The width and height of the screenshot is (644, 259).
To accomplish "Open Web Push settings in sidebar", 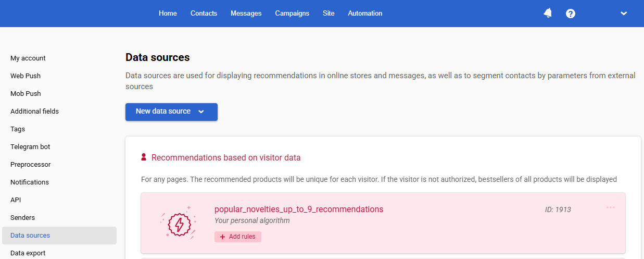I will coord(26,76).
